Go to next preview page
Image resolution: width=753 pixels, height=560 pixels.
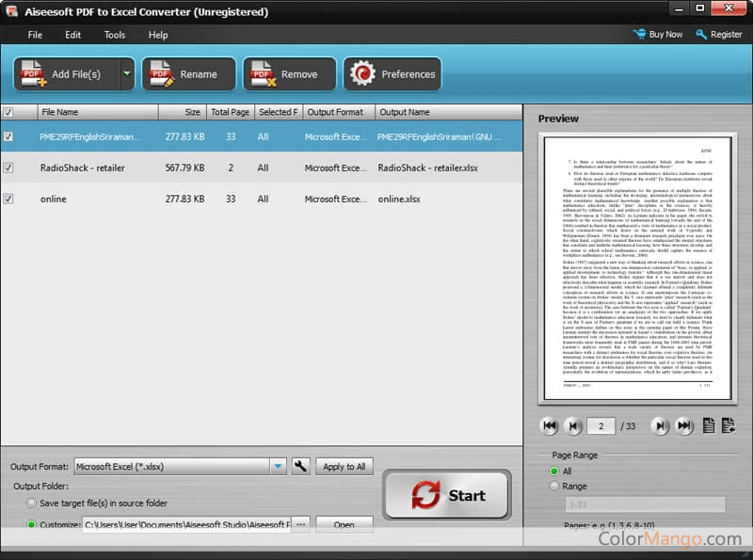pos(661,425)
